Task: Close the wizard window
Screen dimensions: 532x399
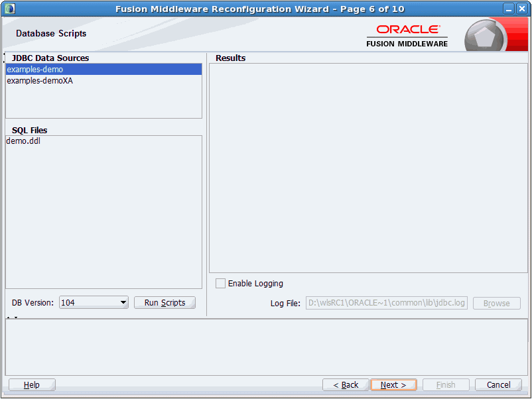Action: pyautogui.click(x=521, y=9)
